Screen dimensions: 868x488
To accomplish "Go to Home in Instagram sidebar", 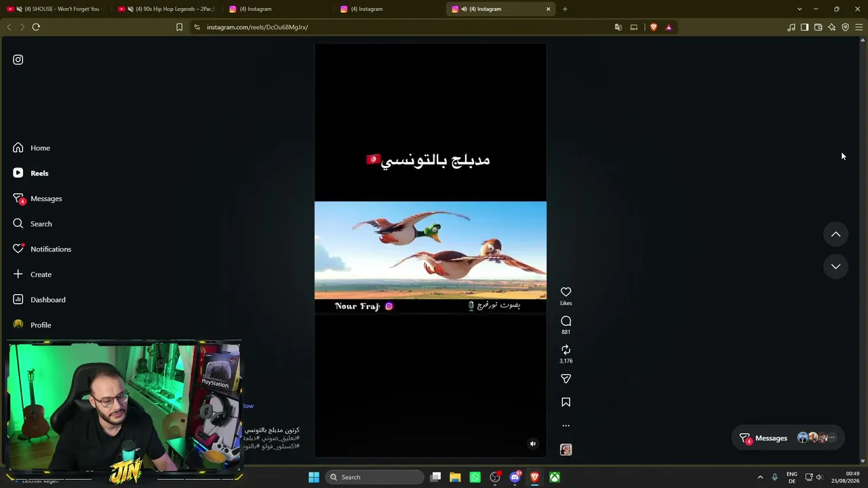I will [31, 148].
